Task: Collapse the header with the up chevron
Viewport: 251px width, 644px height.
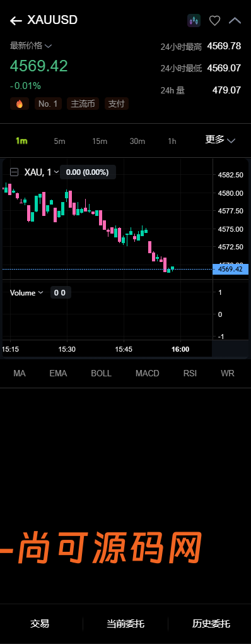Action: point(235,20)
